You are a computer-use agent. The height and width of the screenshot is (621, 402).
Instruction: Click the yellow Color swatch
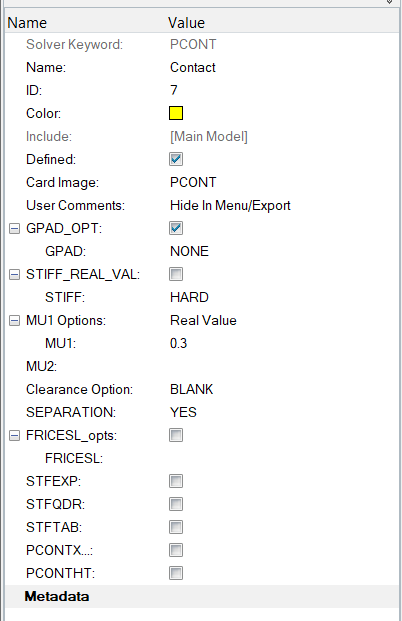176,113
